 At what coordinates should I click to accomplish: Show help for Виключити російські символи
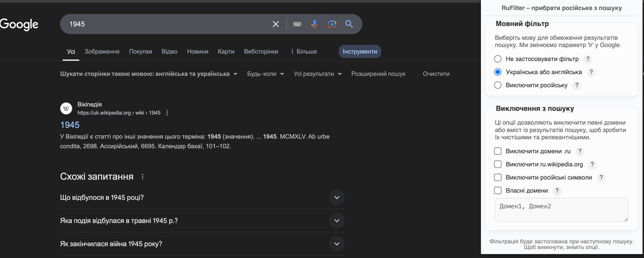point(601,177)
